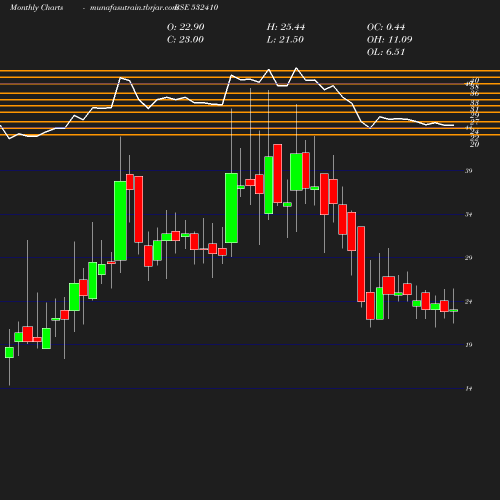
Task: Select the 'C: 23.00' close value
Action: tap(185, 40)
